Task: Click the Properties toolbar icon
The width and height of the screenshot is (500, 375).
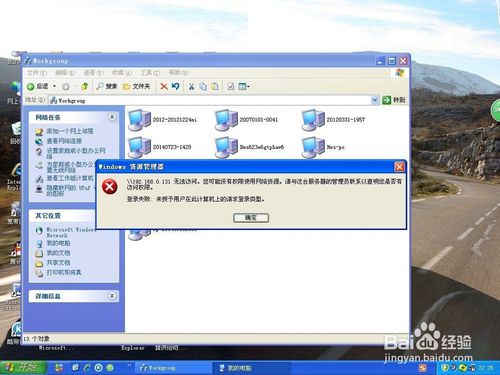Action: [x=231, y=87]
